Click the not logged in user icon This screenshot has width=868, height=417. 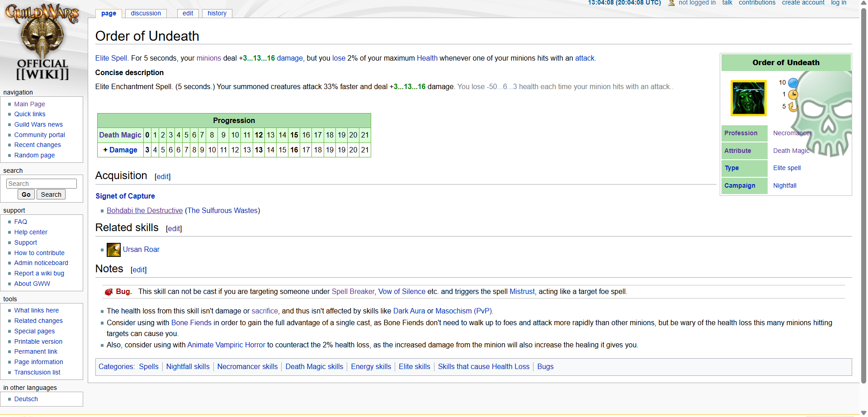tap(671, 3)
